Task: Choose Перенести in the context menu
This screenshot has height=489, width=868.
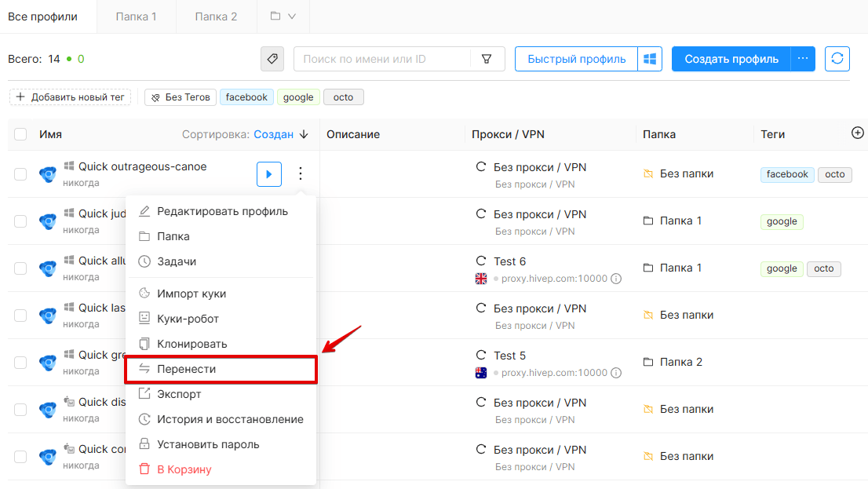Action: 221,370
